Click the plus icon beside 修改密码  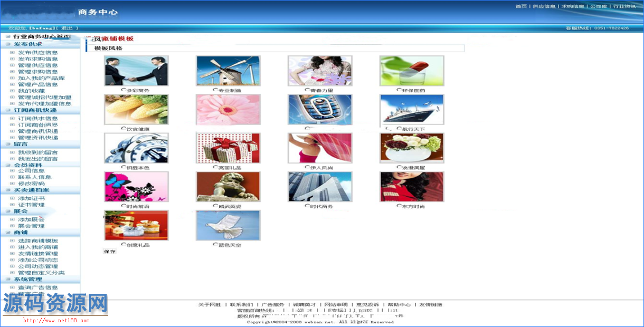pyautogui.click(x=13, y=184)
